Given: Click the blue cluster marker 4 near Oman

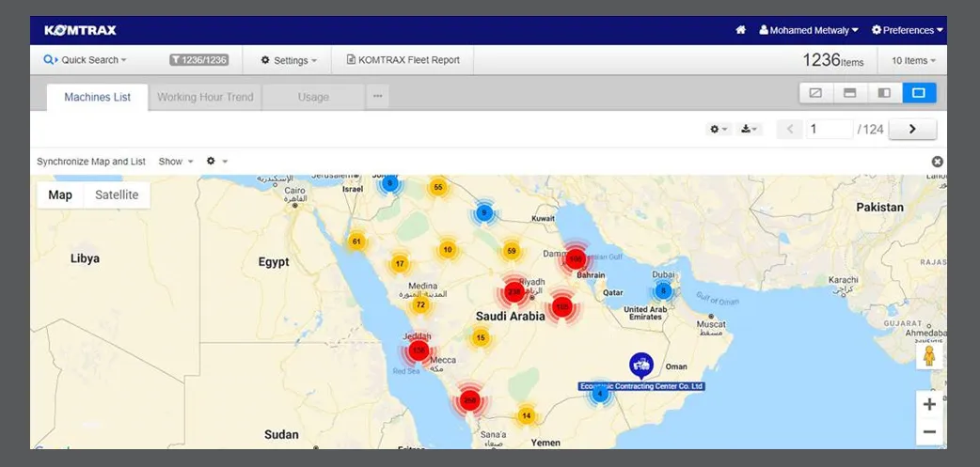Looking at the screenshot, I should tap(600, 394).
